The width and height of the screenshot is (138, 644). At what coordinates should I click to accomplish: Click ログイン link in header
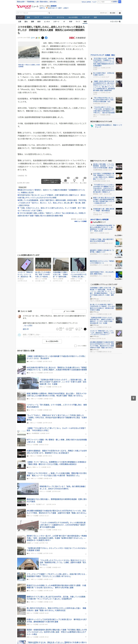pyautogui.click(x=42, y=8)
